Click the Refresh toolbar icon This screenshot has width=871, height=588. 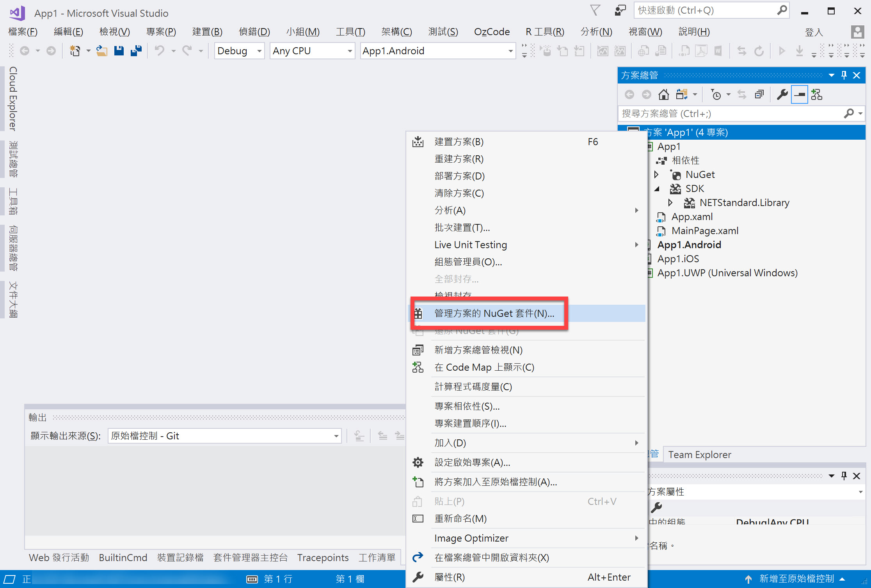[x=759, y=51]
